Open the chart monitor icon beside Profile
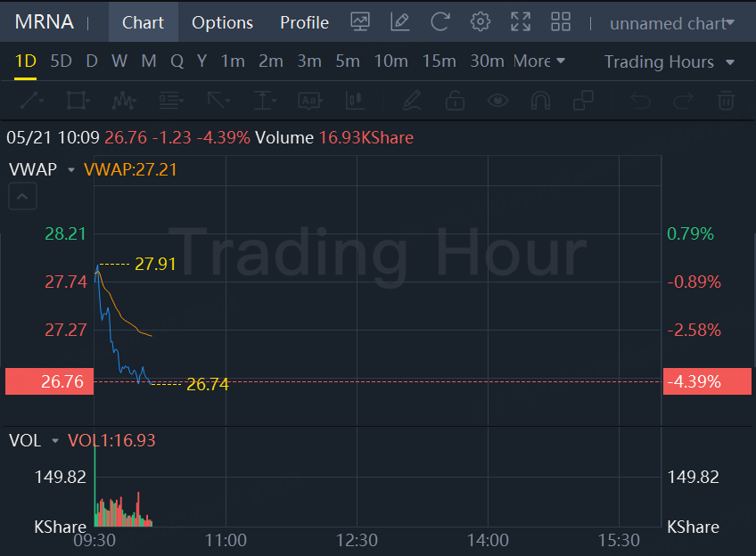The width and height of the screenshot is (756, 556). (x=360, y=22)
